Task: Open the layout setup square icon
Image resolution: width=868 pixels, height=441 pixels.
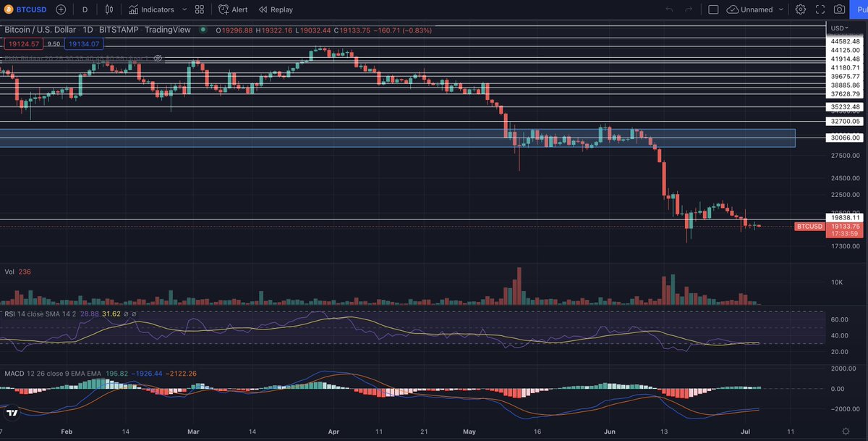Action: (713, 9)
